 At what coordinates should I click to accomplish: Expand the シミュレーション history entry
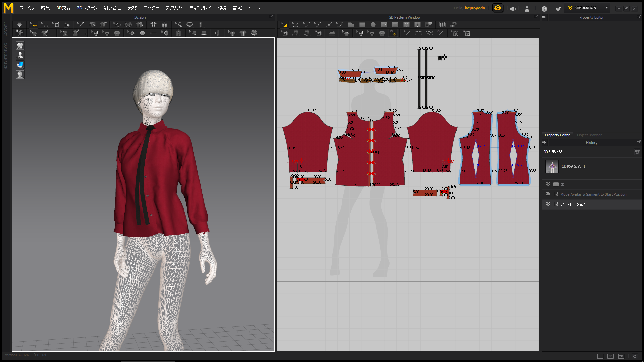coord(548,204)
